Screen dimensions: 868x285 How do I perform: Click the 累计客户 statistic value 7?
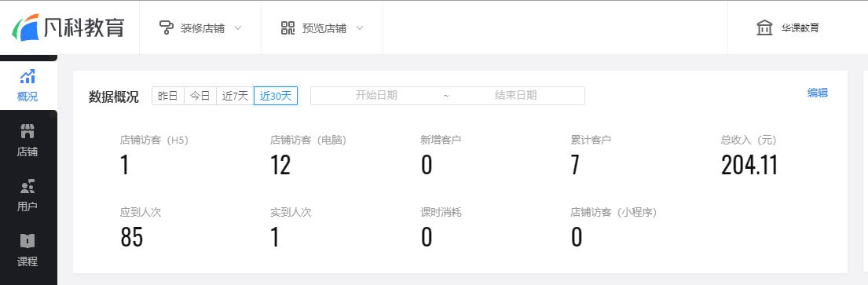575,165
